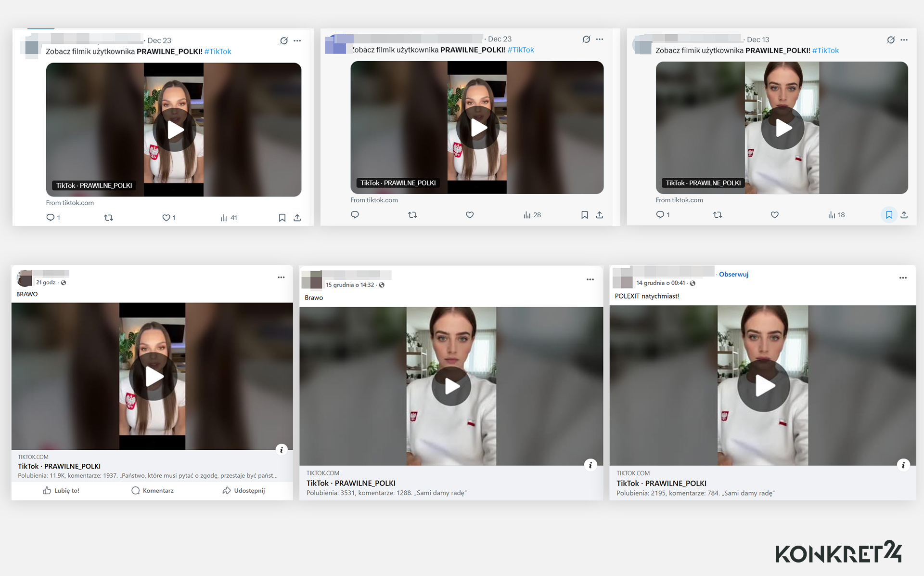Click the Obserwuj link
924x576 pixels.
[x=733, y=275]
